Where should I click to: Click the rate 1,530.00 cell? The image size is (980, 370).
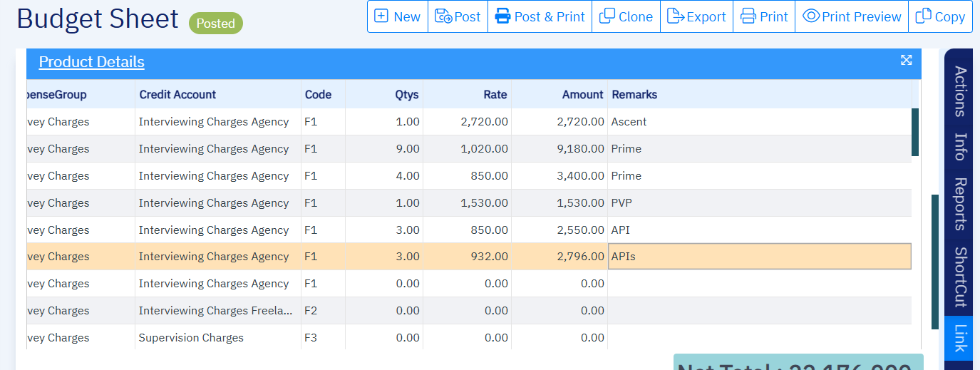pos(468,203)
